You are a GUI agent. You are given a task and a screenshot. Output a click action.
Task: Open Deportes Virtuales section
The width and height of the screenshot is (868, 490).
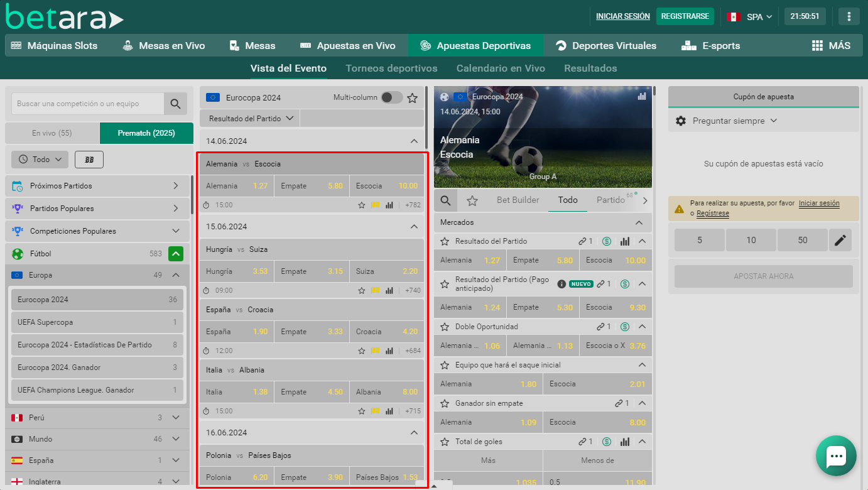click(606, 45)
